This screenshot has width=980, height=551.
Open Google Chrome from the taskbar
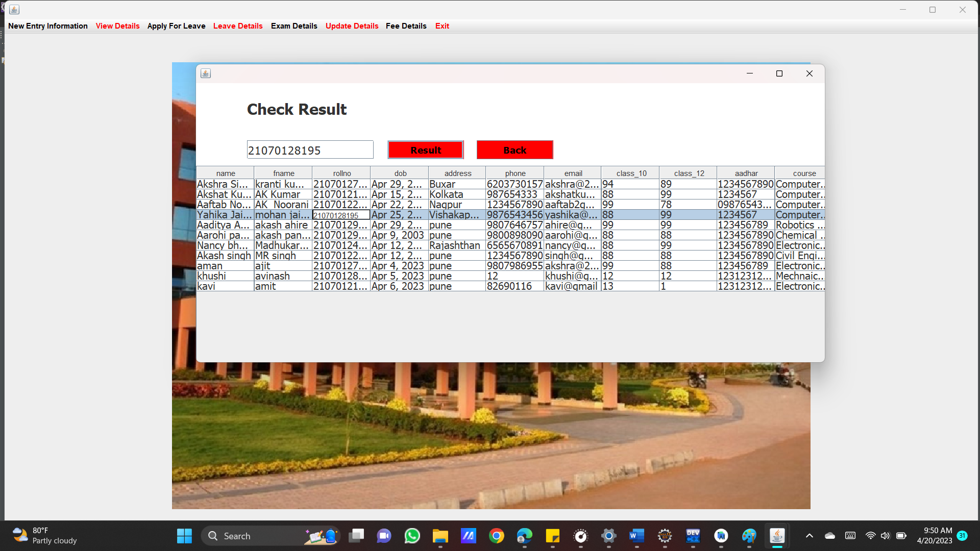tap(497, 536)
